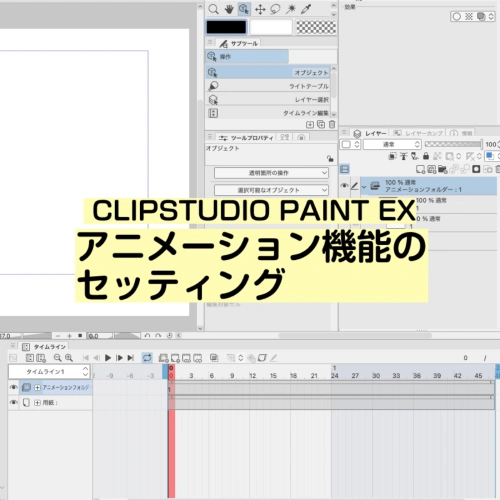Open the 透明箇所の操作 dropdown
The height and width of the screenshot is (500, 500).
[271, 173]
